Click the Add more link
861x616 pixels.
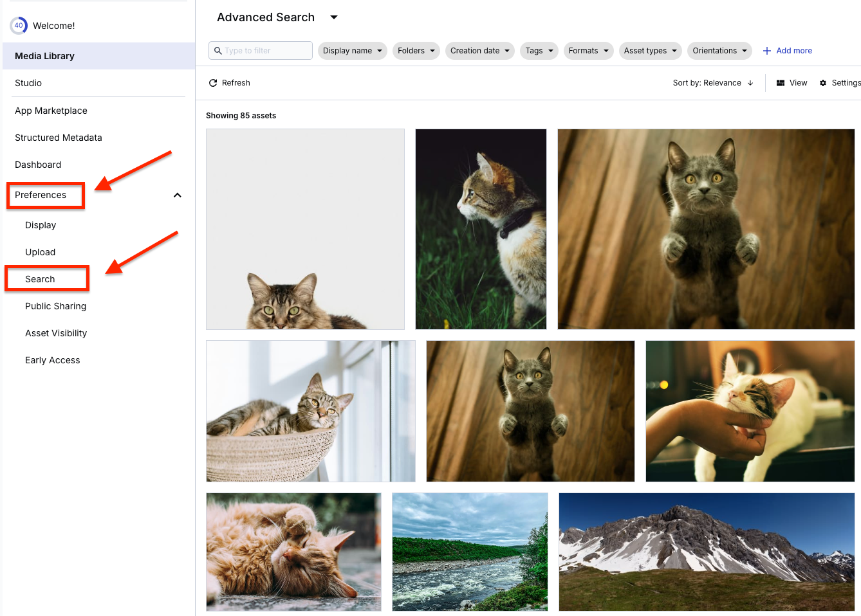coord(793,50)
